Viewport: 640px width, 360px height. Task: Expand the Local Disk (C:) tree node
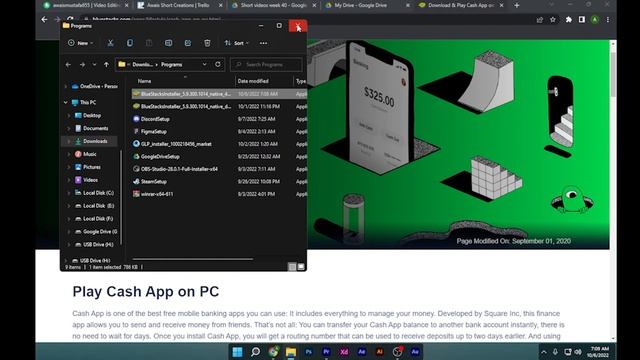tap(69, 193)
